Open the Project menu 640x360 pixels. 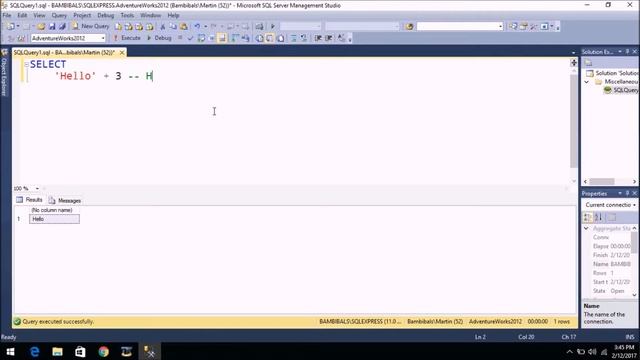(82, 15)
